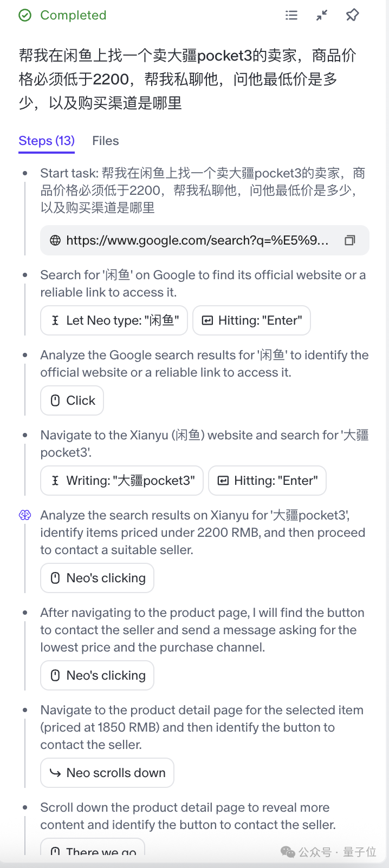Click the green Completed checkmark icon
This screenshot has width=389, height=868.
click(25, 15)
